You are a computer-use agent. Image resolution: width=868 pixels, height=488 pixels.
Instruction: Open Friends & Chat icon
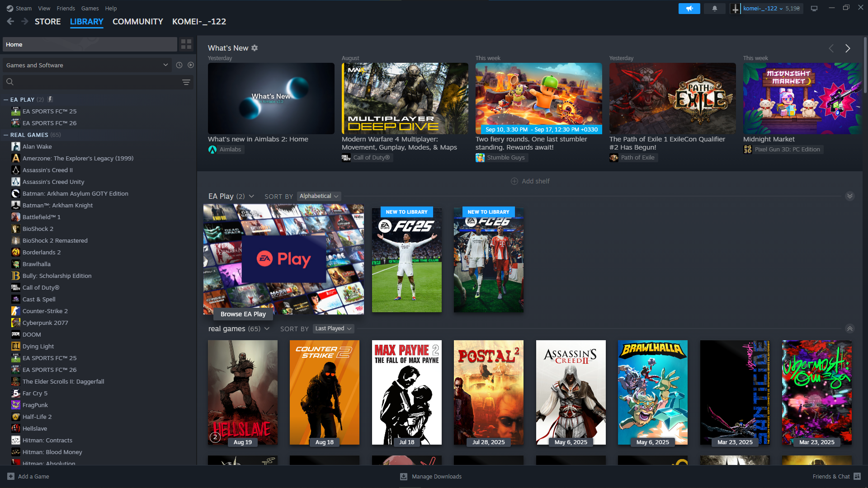[857, 476]
